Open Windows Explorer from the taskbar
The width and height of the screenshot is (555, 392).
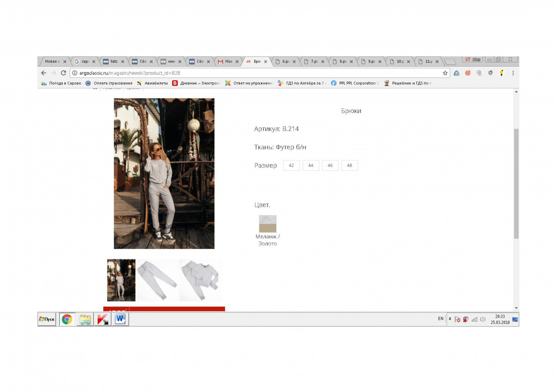(x=85, y=319)
